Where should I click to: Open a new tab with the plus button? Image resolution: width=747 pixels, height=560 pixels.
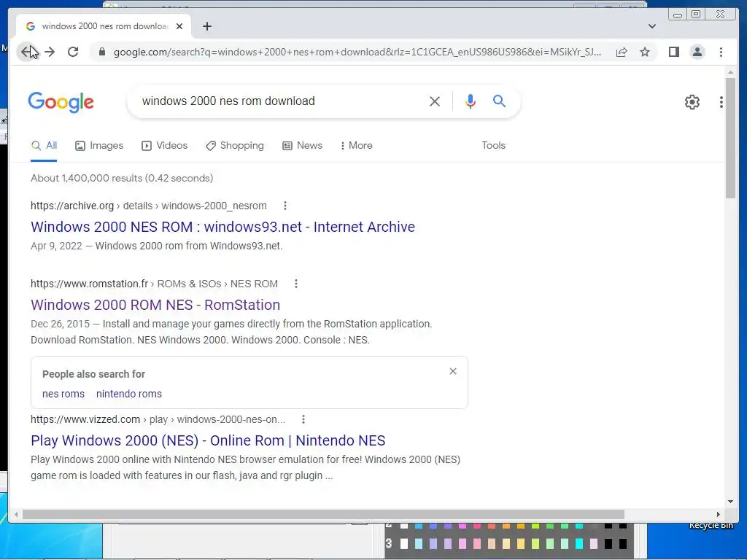(x=206, y=26)
